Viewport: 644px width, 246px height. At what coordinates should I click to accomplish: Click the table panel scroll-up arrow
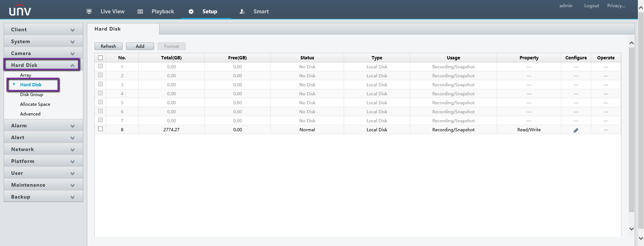631,43
